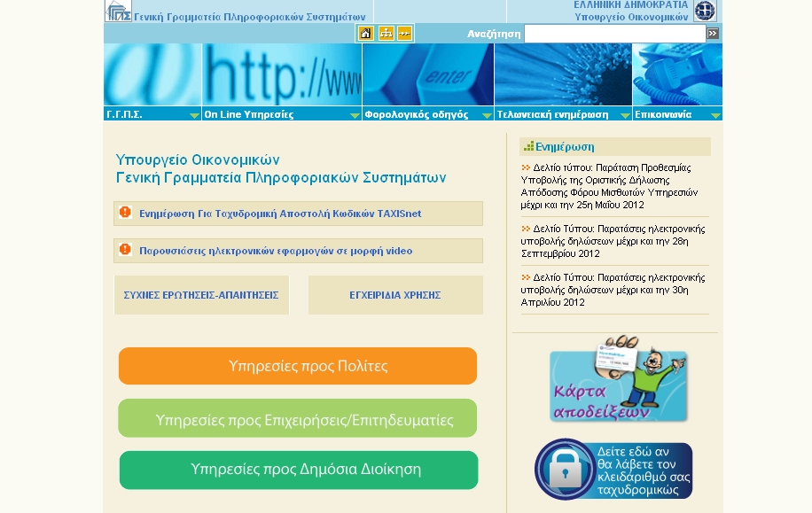
Task: Click the yellow arrows icon in toolbar
Action: tap(404, 34)
